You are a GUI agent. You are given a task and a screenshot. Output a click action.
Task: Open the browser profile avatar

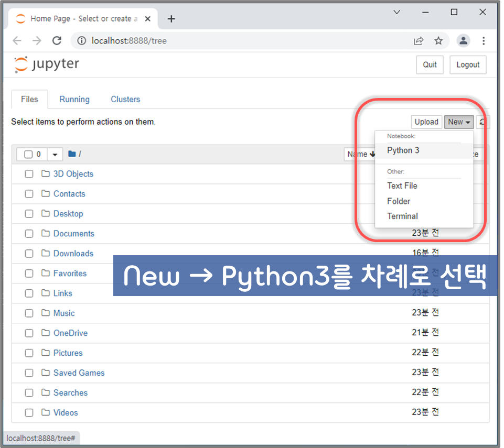point(463,41)
